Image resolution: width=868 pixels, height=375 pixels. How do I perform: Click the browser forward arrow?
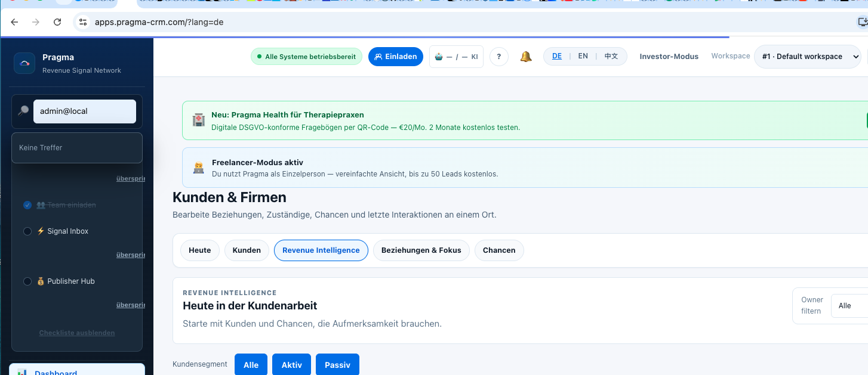(x=36, y=22)
